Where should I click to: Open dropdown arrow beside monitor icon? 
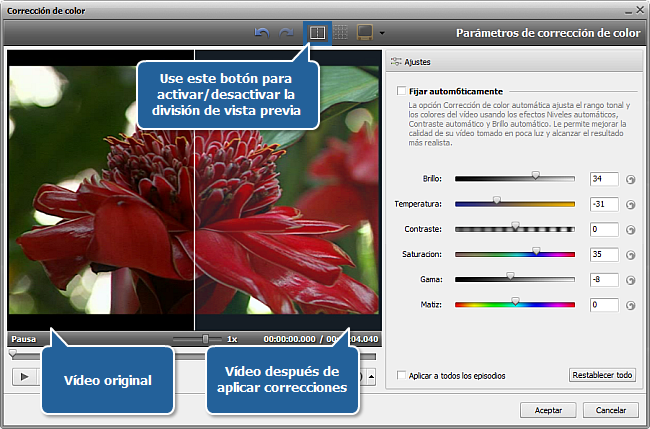tap(381, 34)
